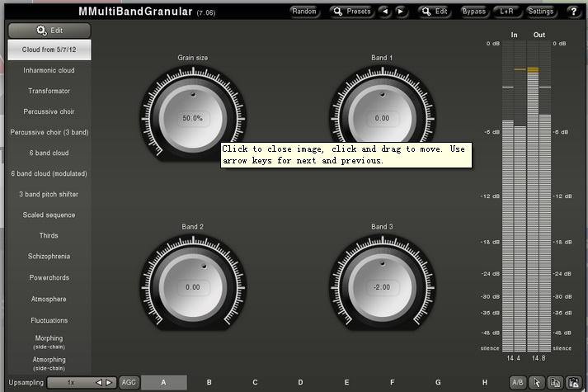588x392 pixels.
Task: Go to the previous preset arrow
Action: tap(385, 12)
